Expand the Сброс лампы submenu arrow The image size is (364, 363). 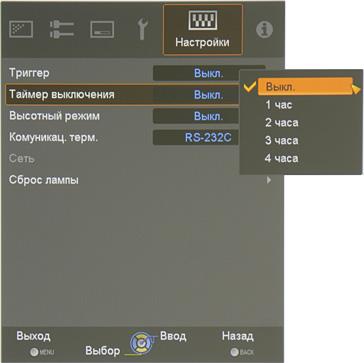click(x=269, y=181)
